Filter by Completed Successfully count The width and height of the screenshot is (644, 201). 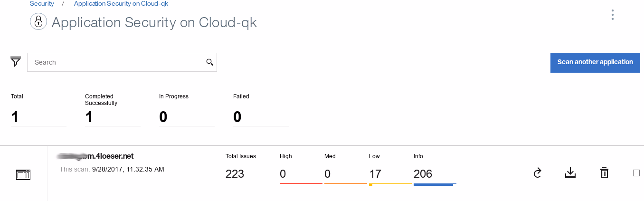pos(89,117)
